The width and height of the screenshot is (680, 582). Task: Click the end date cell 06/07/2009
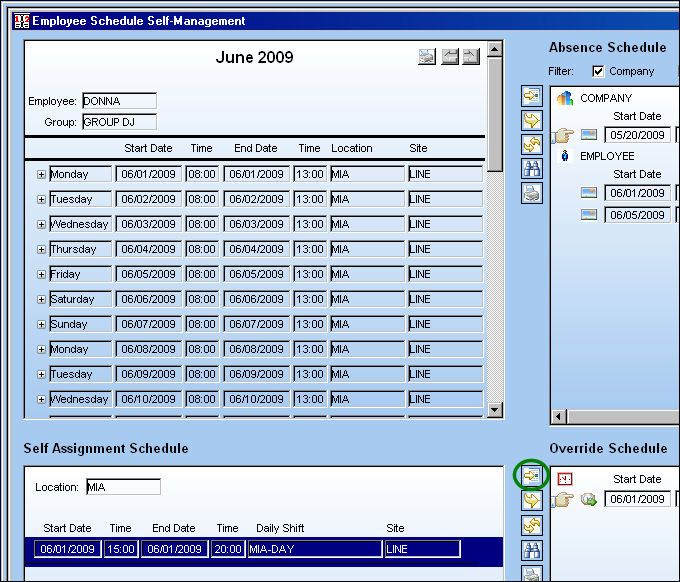[256, 324]
